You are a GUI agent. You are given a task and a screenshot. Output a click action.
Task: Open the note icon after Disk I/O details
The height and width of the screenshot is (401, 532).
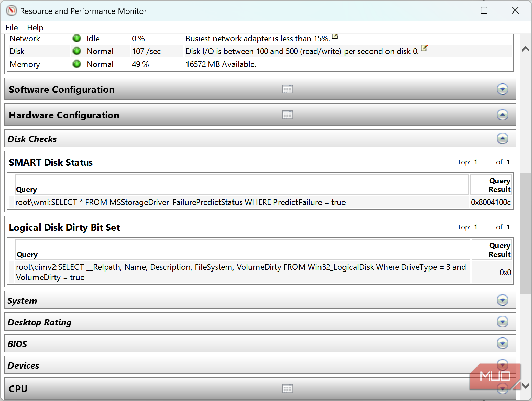click(424, 48)
